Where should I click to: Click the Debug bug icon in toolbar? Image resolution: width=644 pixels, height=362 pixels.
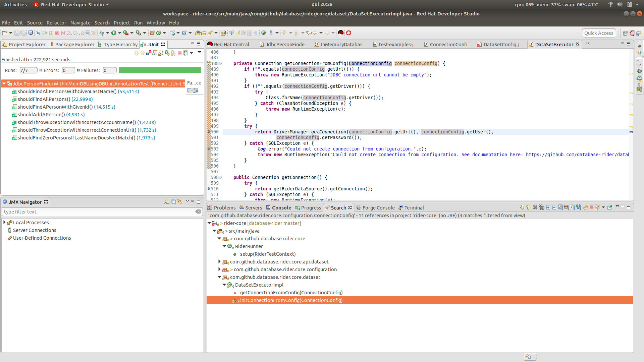click(x=102, y=33)
